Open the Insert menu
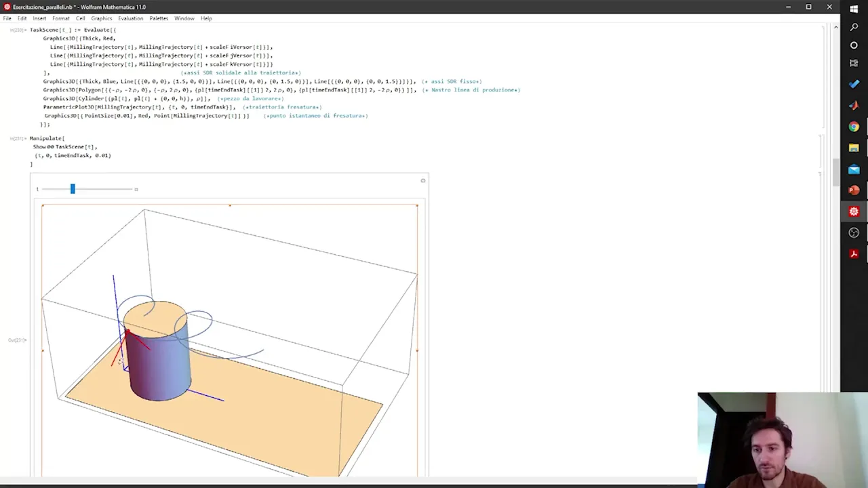868x488 pixels. tap(39, 18)
